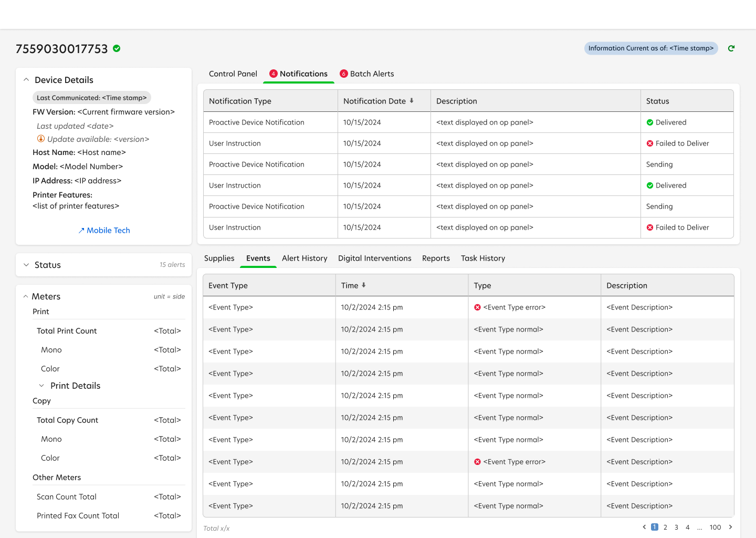Click the refresh icon near the timestamp

point(731,48)
